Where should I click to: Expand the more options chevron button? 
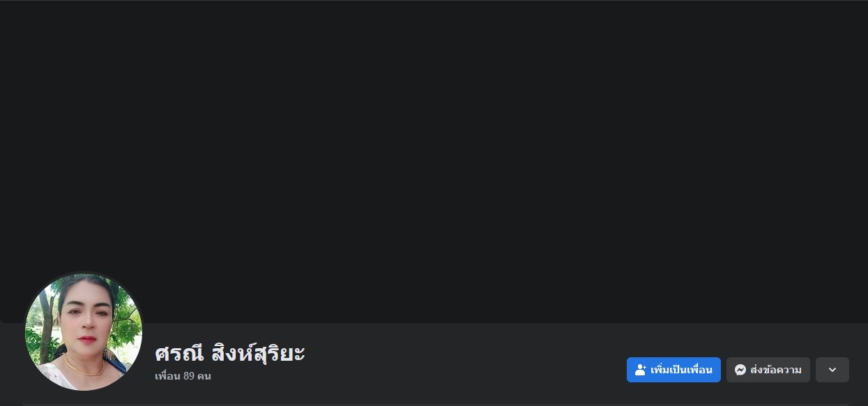[832, 370]
